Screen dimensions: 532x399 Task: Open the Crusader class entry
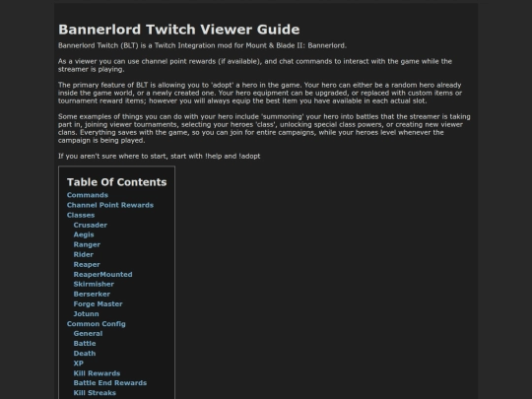[91, 225]
